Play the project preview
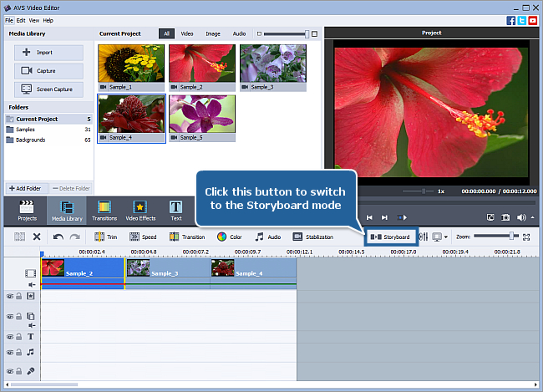Screen dimensions: 543x392 [402, 217]
